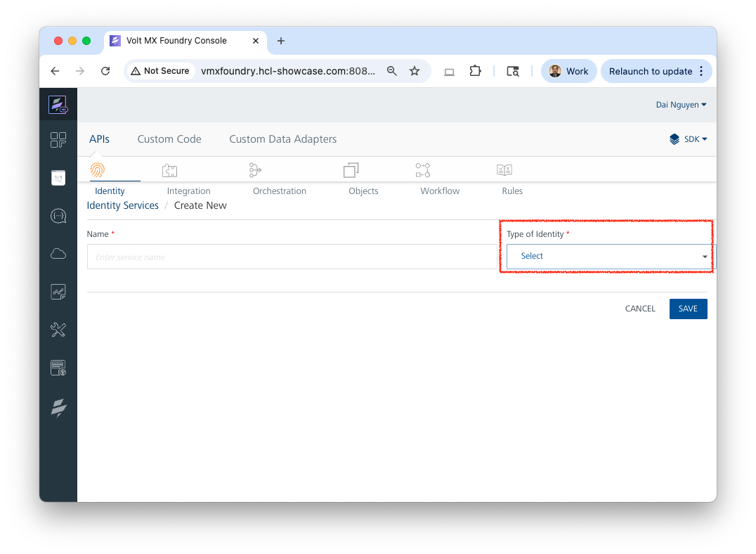
Task: Click the CANCEL button
Action: pos(640,309)
